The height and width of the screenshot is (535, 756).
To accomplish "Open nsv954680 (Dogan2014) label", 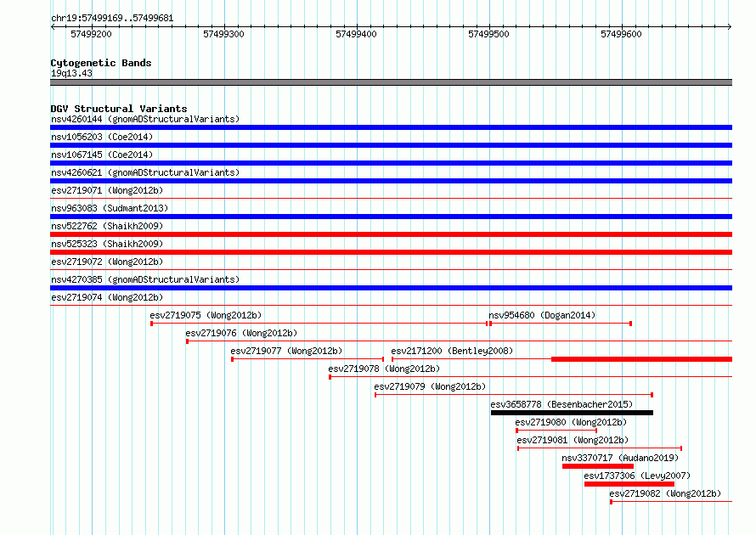I will pyautogui.click(x=542, y=315).
